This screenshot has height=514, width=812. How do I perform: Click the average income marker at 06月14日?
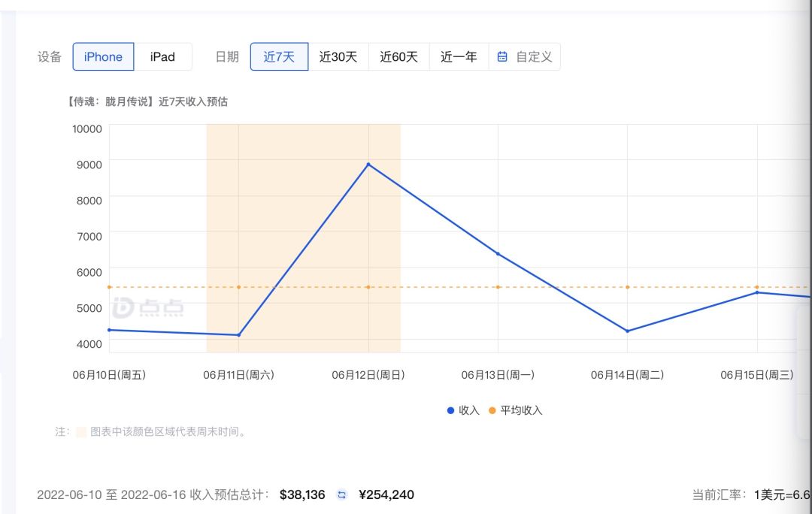pyautogui.click(x=628, y=287)
